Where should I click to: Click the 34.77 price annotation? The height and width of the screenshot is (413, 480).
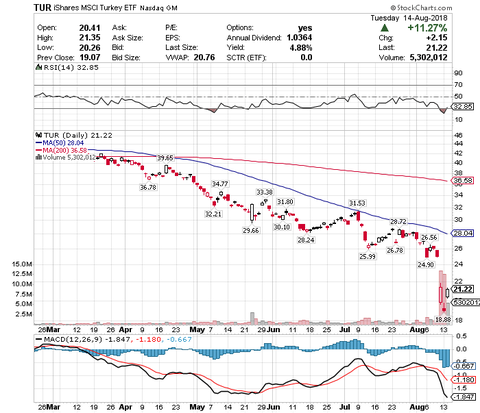click(x=220, y=184)
